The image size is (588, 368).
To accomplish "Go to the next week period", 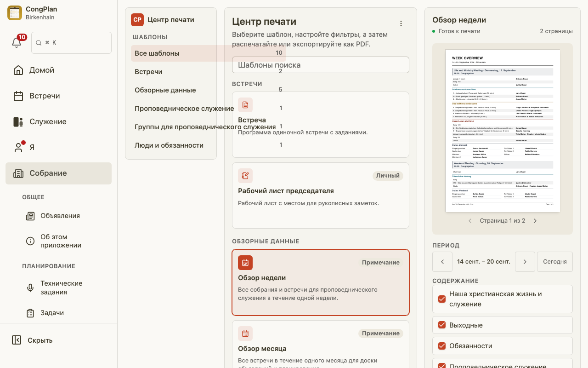I will tap(525, 262).
